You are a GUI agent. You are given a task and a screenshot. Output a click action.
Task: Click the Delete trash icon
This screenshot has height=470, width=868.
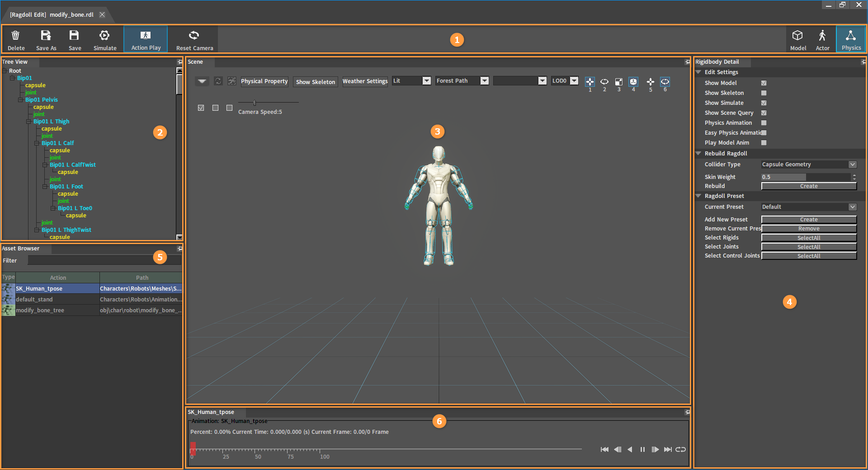point(15,35)
